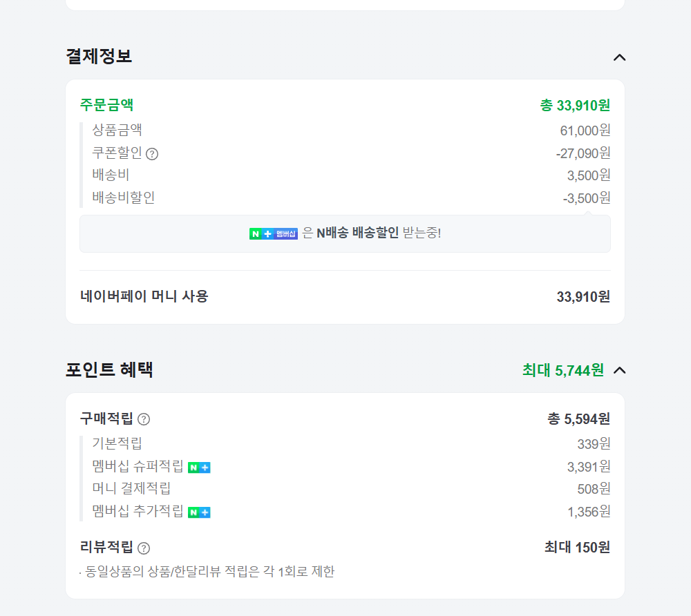Select the N+ badge beside 멤버십 슈퍼적립

[199, 467]
